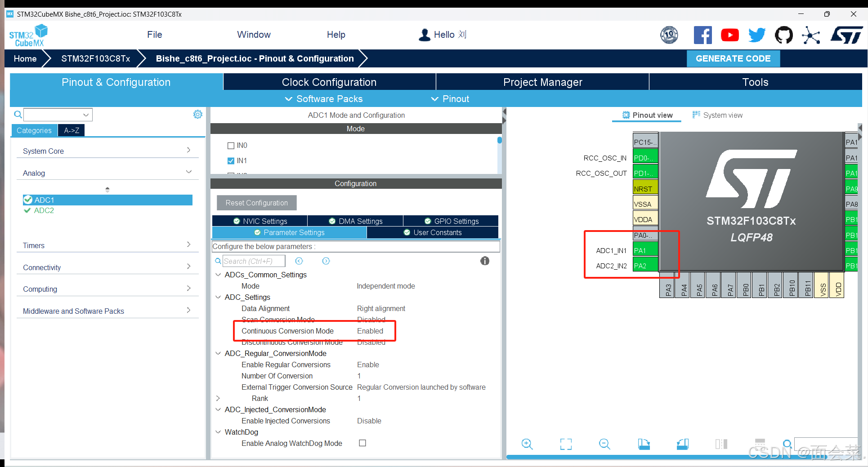Go to previous parameter search result
This screenshot has width=868, height=467.
coord(299,261)
